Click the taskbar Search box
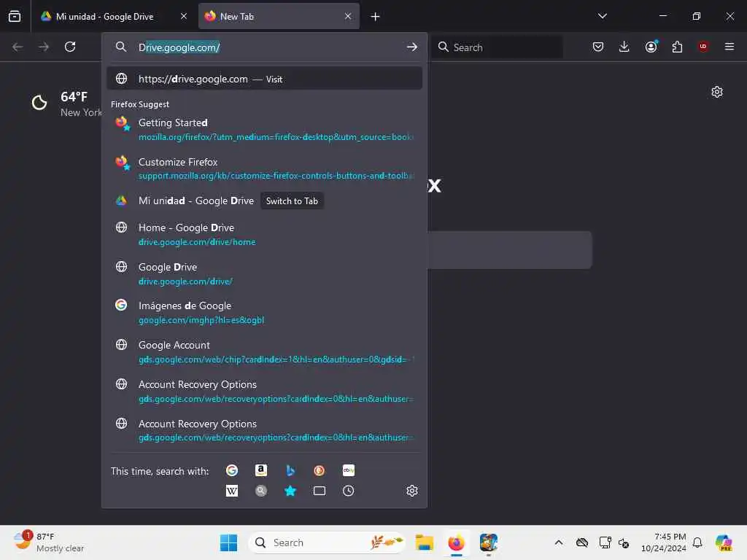 coord(328,542)
